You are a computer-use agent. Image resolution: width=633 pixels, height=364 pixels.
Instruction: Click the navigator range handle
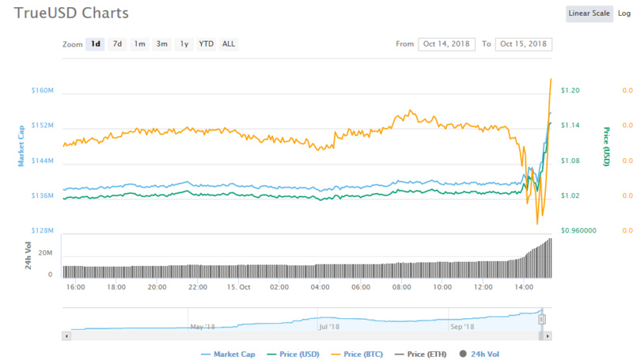click(542, 319)
